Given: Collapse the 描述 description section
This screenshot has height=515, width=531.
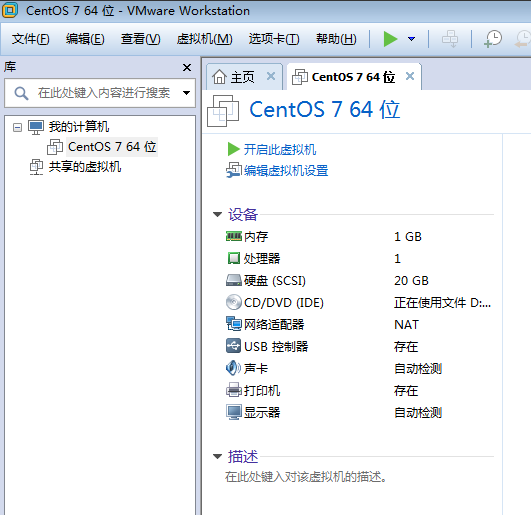Looking at the screenshot, I should coord(217,456).
